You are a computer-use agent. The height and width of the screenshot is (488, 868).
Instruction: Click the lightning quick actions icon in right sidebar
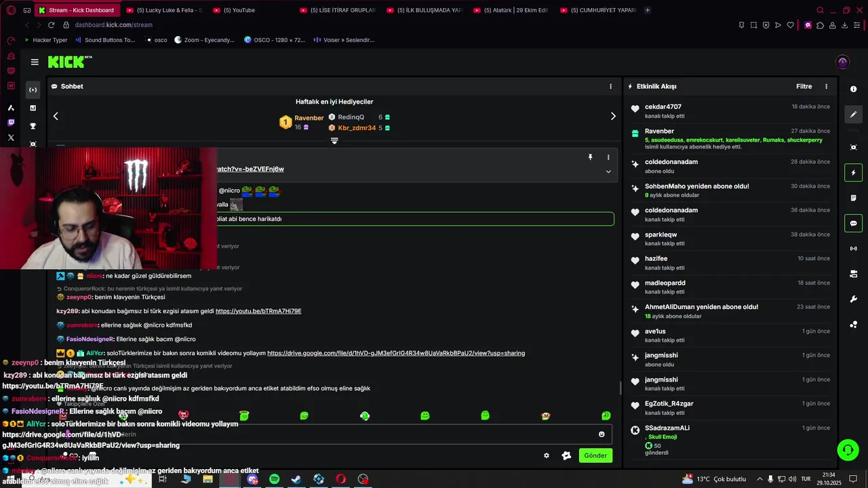pos(853,173)
